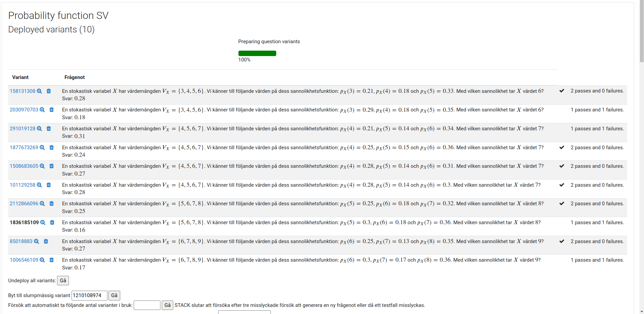
Task: Preview variant 1877673269 with its magnifier icon
Action: coord(42,148)
